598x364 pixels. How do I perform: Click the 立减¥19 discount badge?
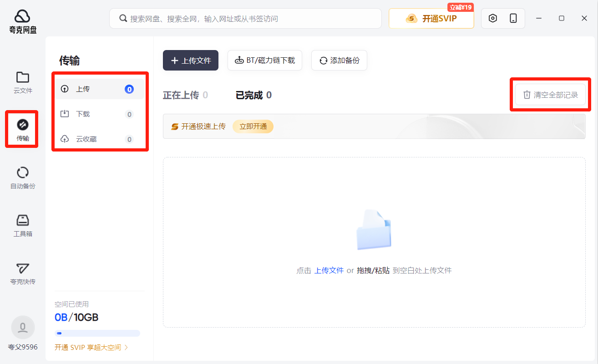[x=461, y=7]
